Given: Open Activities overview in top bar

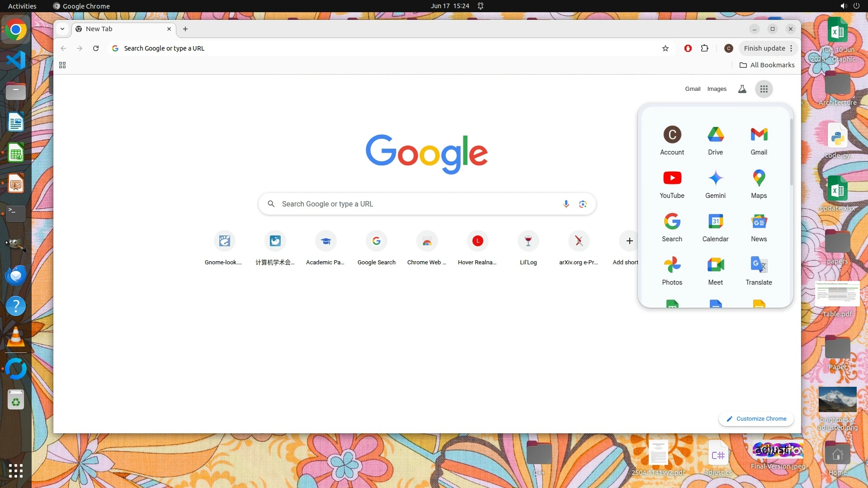Looking at the screenshot, I should (x=22, y=6).
